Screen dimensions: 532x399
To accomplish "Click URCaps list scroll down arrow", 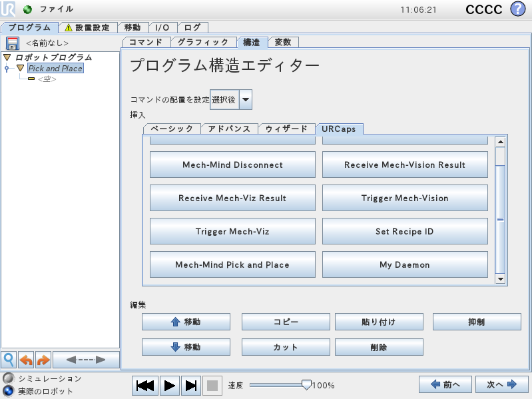I will point(500,279).
